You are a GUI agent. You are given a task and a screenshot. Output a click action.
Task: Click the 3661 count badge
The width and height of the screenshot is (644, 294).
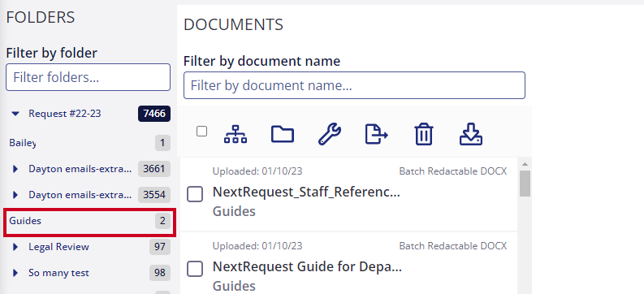point(154,169)
